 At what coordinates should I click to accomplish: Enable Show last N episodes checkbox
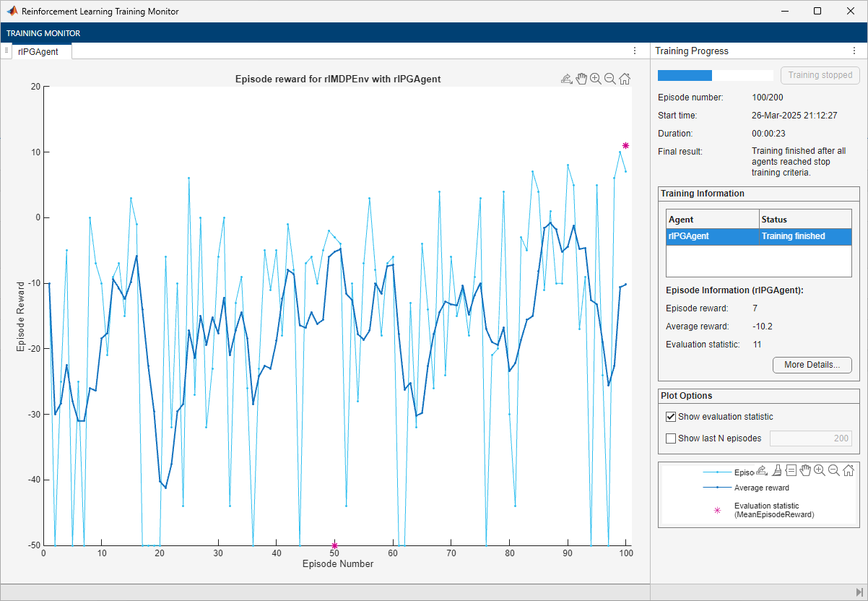(671, 438)
